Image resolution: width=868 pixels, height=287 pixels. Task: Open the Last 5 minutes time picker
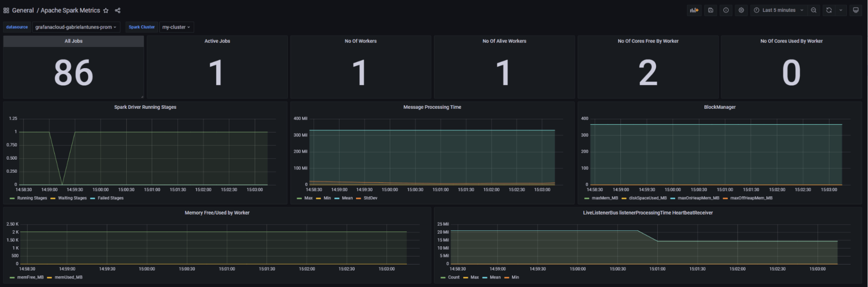point(779,10)
